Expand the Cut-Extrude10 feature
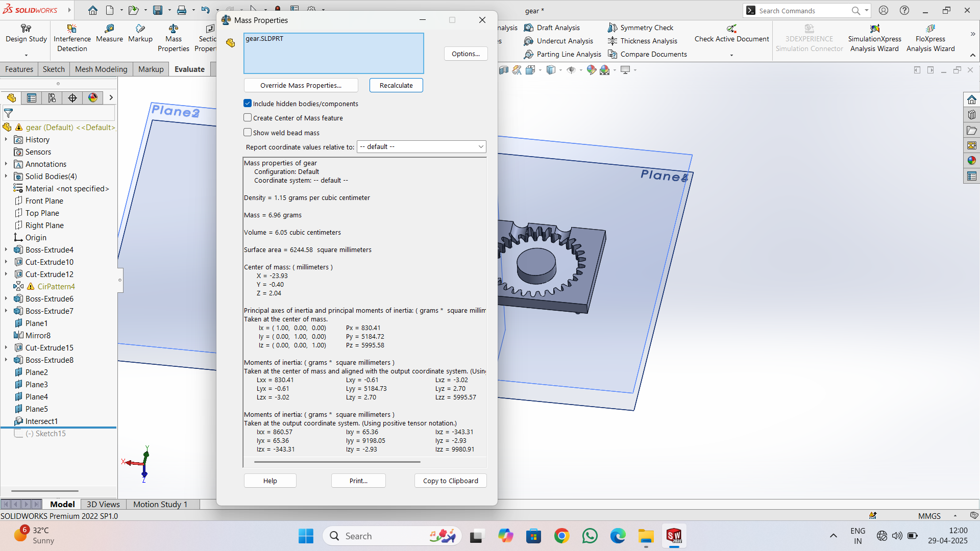This screenshot has width=980, height=551. (x=6, y=262)
